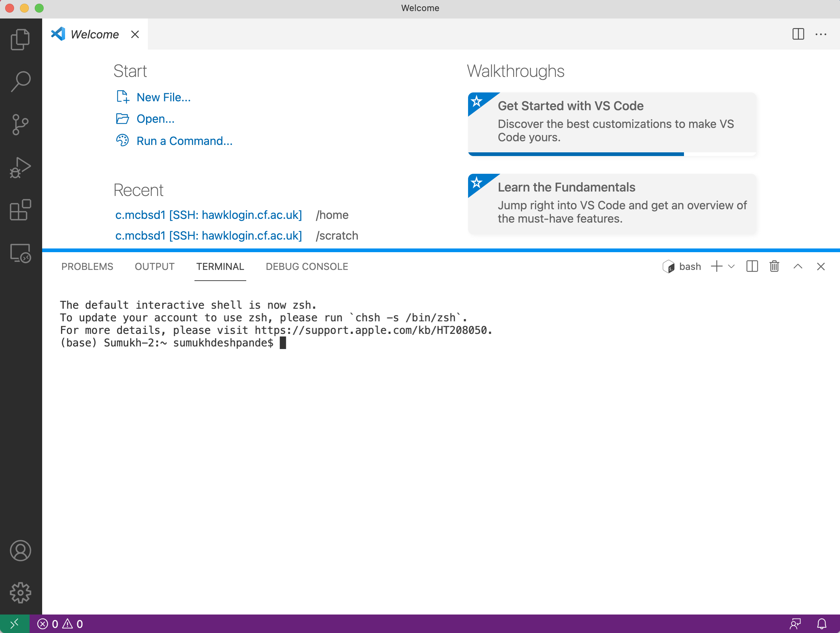840x633 pixels.
Task: Close the Welcome tab
Action: pos(135,34)
